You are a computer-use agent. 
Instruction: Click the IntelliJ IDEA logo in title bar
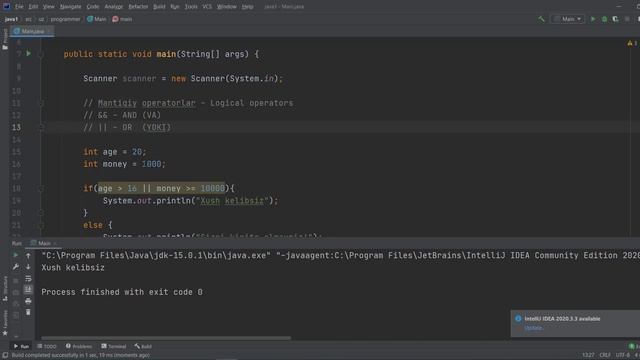point(6,6)
